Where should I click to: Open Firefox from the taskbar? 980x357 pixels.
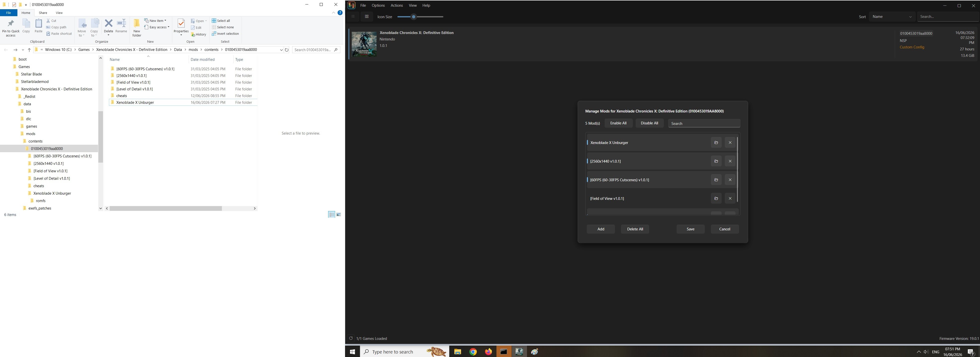(x=488, y=352)
